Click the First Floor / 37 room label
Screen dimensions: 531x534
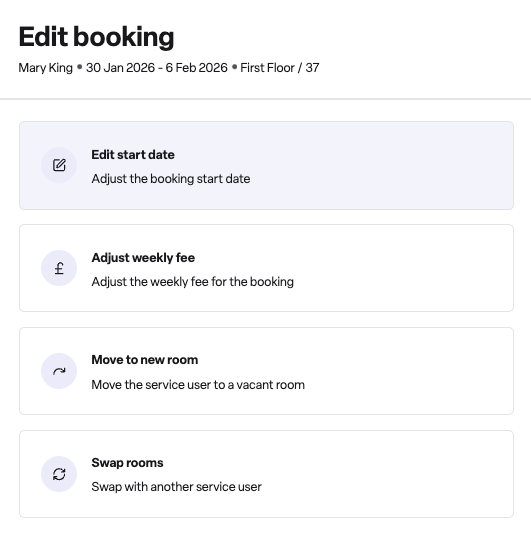pos(280,68)
